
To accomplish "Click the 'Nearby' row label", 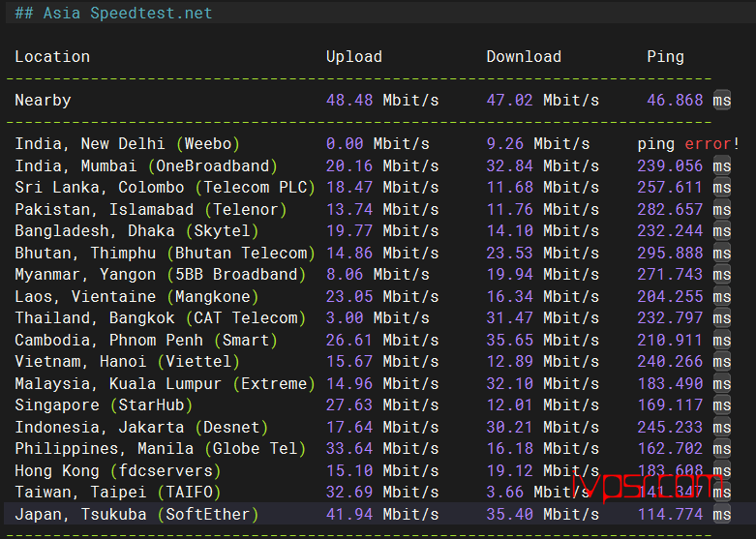I will click(x=43, y=101).
